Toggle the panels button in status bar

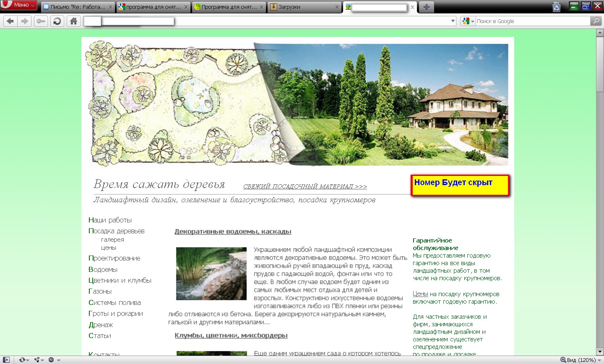coord(6,360)
